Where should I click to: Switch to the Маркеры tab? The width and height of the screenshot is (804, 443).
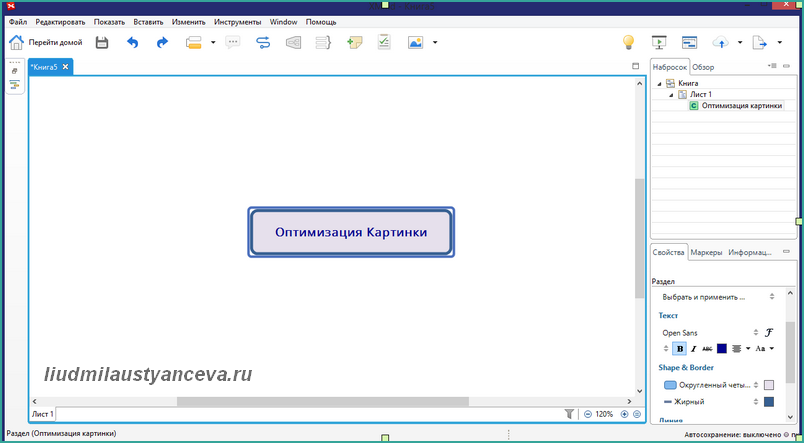tap(706, 253)
